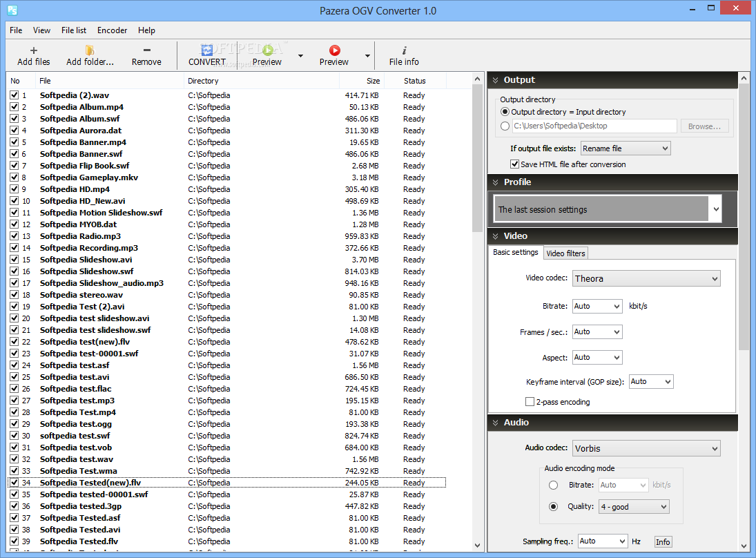This screenshot has height=558, width=756.
Task: Click file list scrollbar down arrow
Action: pos(477,546)
